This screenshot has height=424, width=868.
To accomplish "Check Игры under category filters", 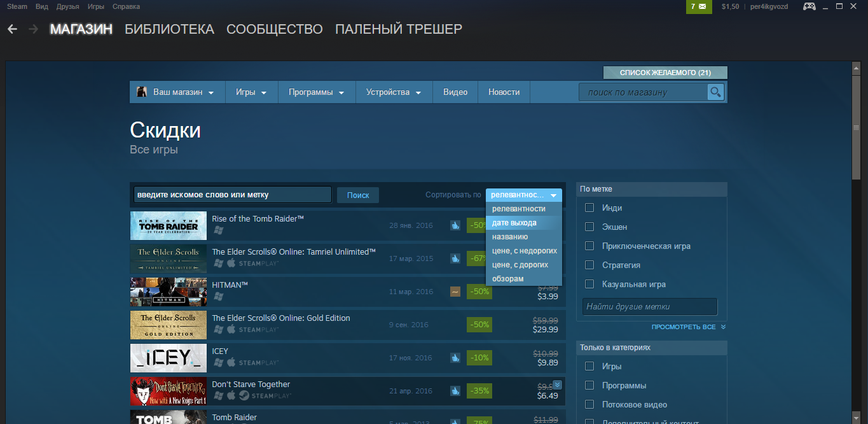I will (589, 366).
